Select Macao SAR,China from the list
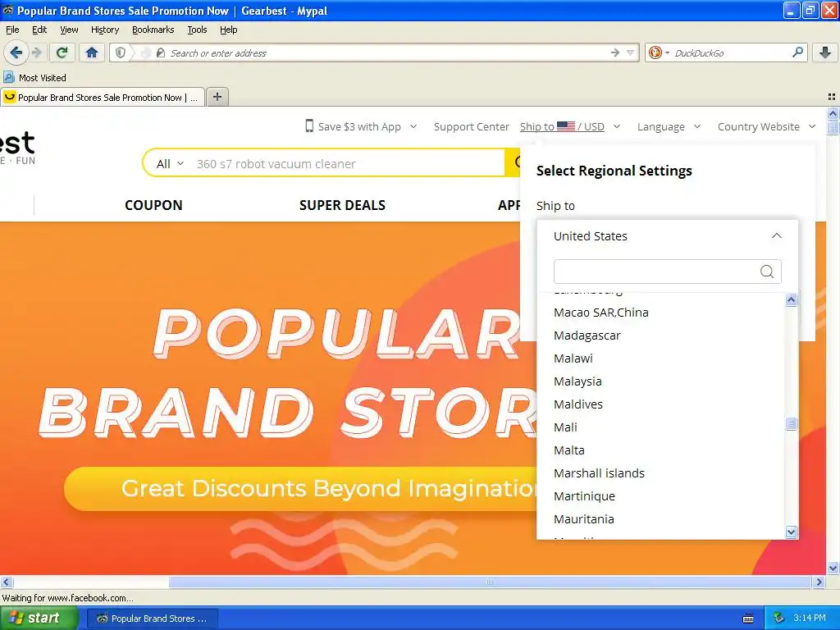 click(600, 313)
